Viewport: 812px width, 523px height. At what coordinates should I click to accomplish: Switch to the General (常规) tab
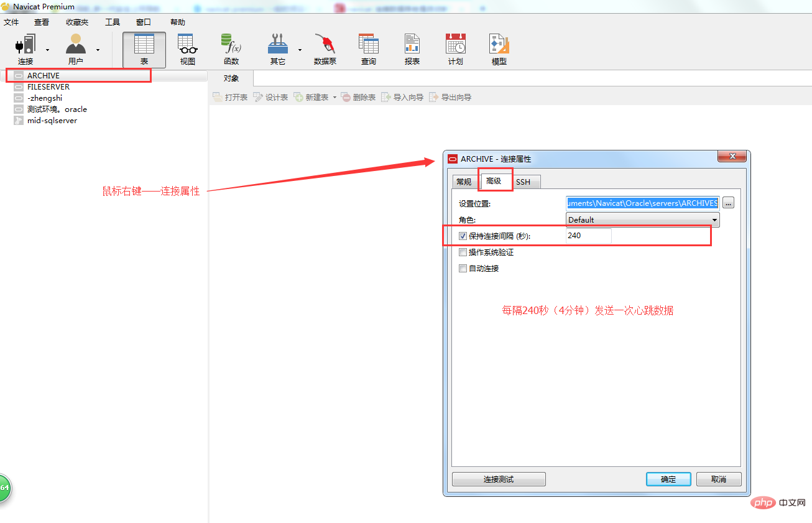tap(464, 182)
